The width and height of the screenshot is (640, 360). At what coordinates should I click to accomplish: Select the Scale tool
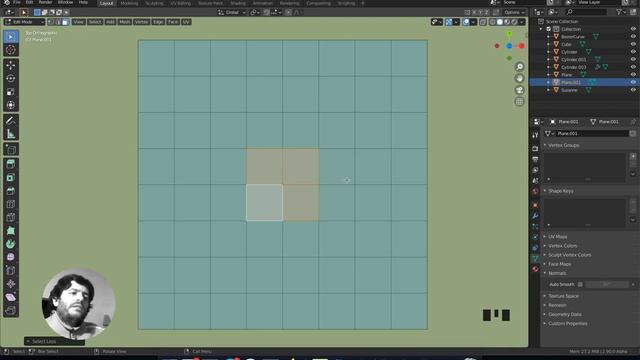pyautogui.click(x=11, y=92)
